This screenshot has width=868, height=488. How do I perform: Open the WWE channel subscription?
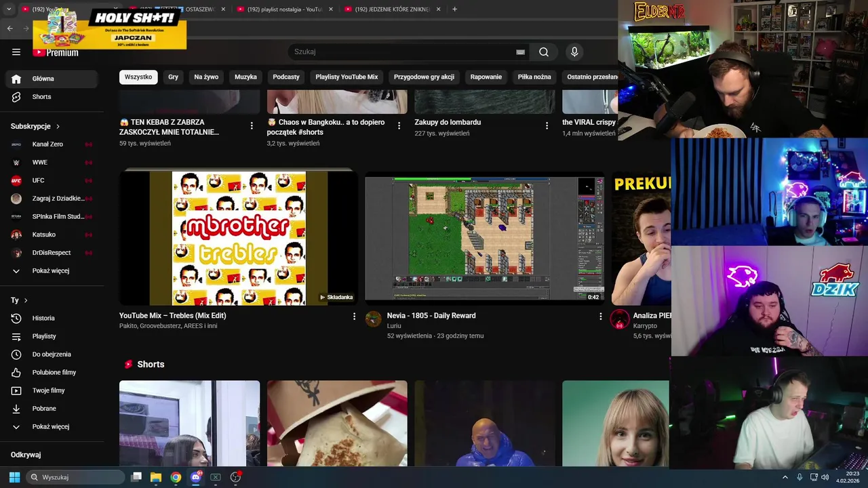[52, 163]
